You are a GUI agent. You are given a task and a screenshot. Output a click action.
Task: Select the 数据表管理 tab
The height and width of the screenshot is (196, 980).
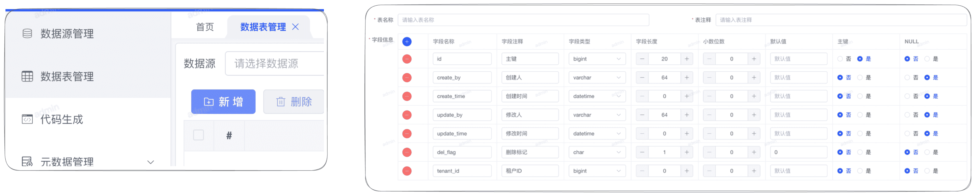(x=263, y=27)
